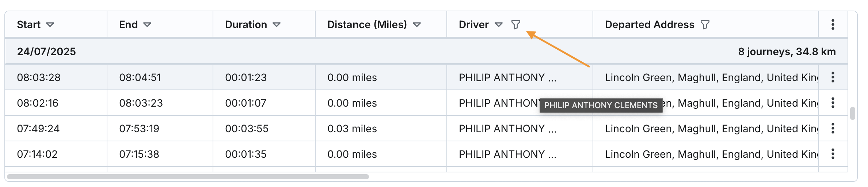Click the horizontal scrollbar thumb
Image resolution: width=868 pixels, height=187 pixels.
pos(188,177)
